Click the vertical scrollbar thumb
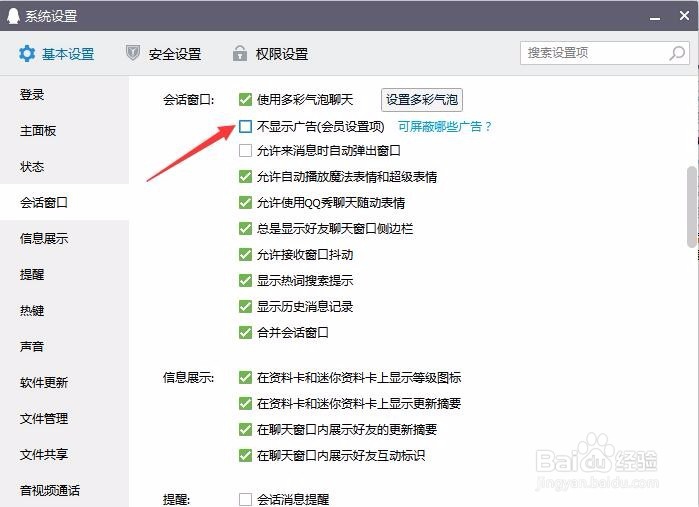The height and width of the screenshot is (507, 699). pyautogui.click(x=691, y=206)
